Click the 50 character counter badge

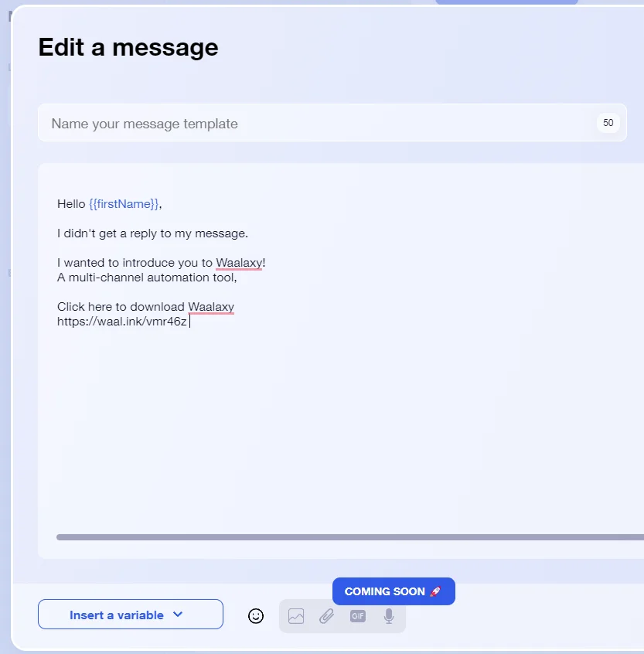point(608,123)
